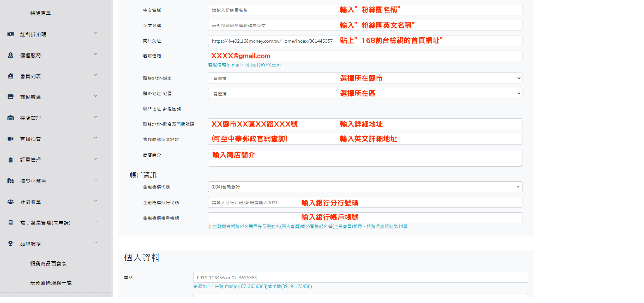This screenshot has width=644, height=303.
Task: Open the 聯絡地址-城市 dropdown
Action: pyautogui.click(x=365, y=78)
